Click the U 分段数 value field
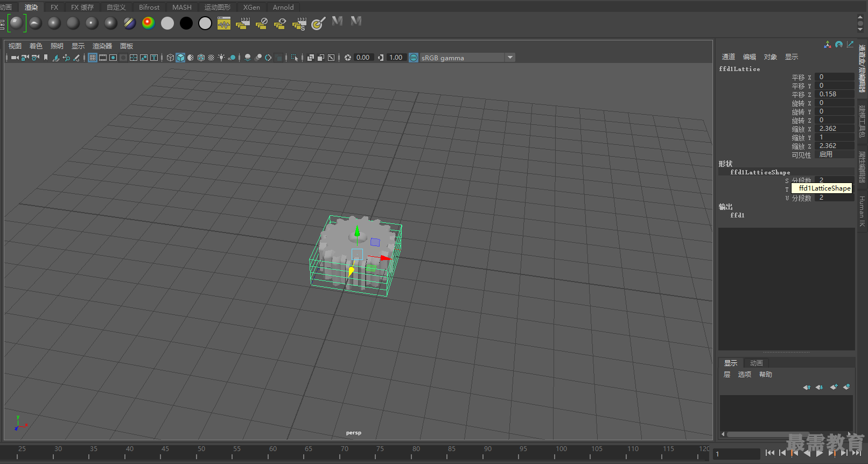Image resolution: width=868 pixels, height=464 pixels. point(835,198)
